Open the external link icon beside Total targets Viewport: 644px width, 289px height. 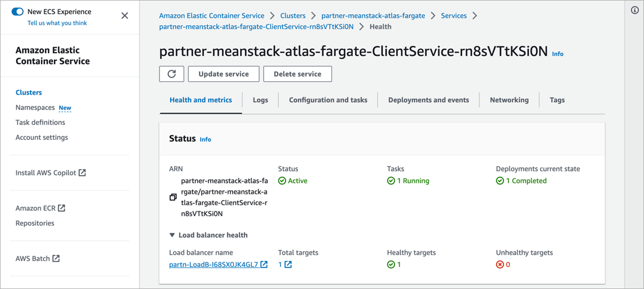(x=288, y=264)
